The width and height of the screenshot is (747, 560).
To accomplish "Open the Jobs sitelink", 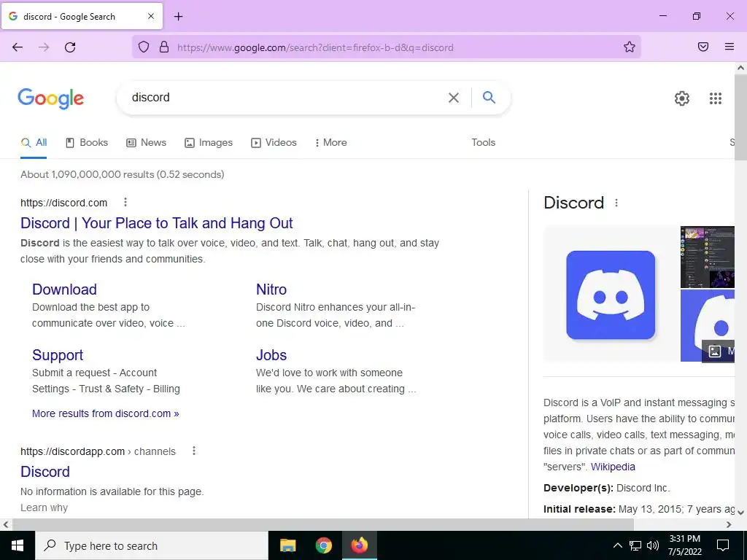I will click(x=271, y=355).
